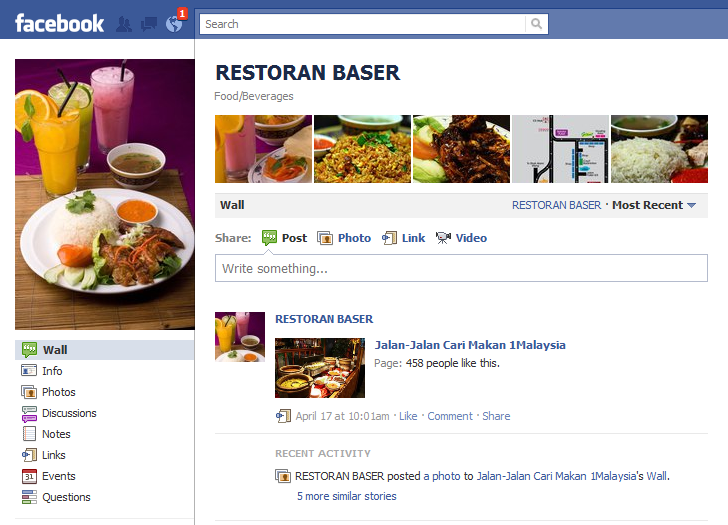
Task: Open the grilled chicken photo thumbnail
Action: click(x=461, y=149)
